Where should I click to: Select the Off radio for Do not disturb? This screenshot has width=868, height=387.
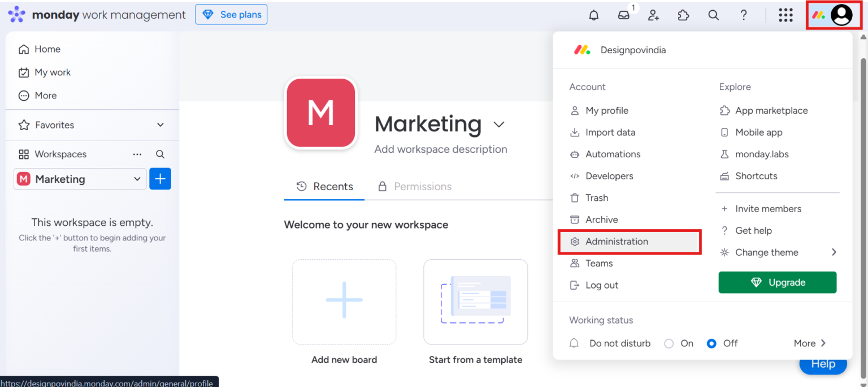tap(712, 343)
